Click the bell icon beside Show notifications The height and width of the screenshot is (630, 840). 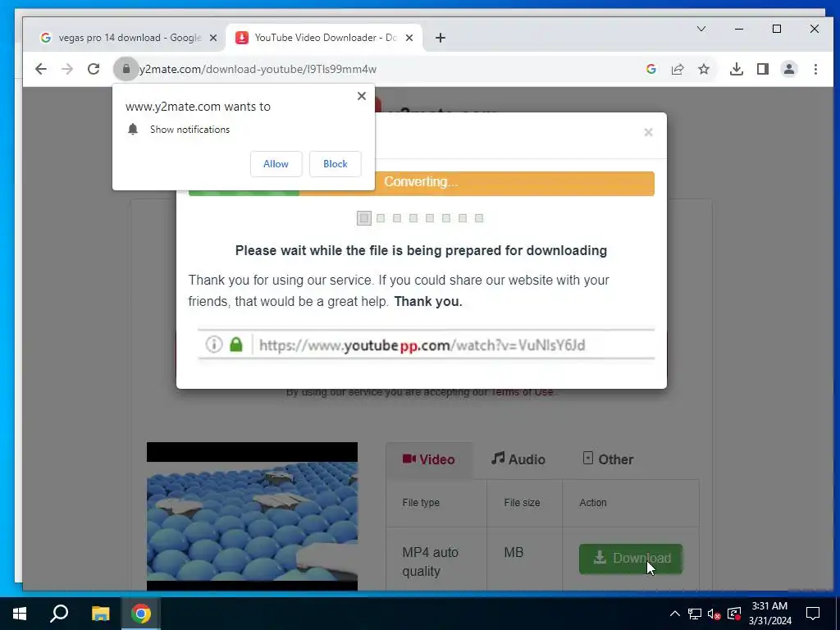tap(133, 129)
